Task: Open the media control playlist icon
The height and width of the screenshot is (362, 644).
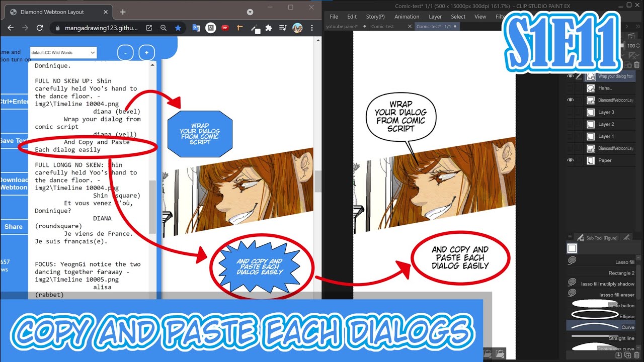Action: (283, 28)
